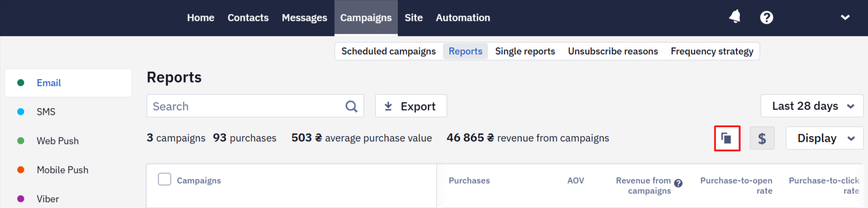Open Automation in top navigation
Viewport: 868px width, 208px height.
pos(463,18)
